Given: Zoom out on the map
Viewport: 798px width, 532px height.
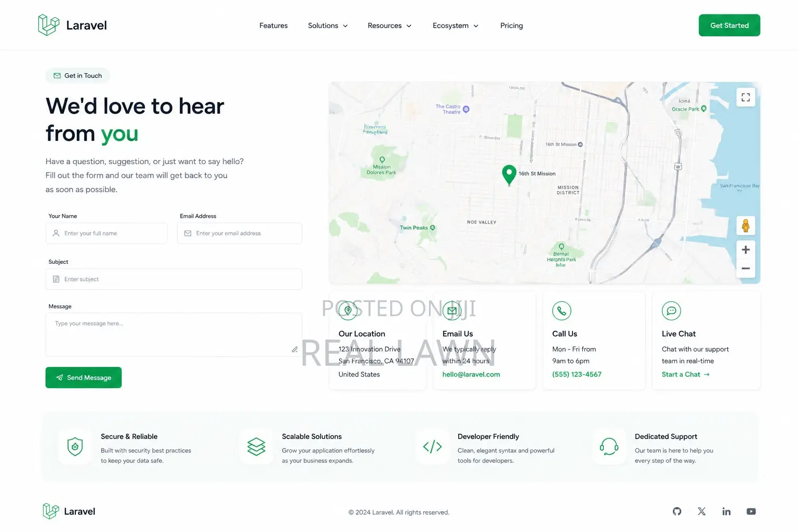Looking at the screenshot, I should [x=746, y=268].
